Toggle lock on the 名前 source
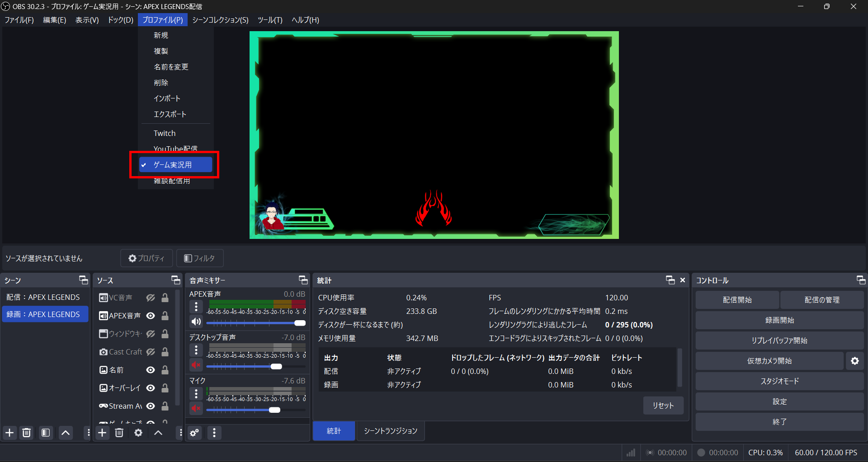The width and height of the screenshot is (868, 462). coord(165,370)
